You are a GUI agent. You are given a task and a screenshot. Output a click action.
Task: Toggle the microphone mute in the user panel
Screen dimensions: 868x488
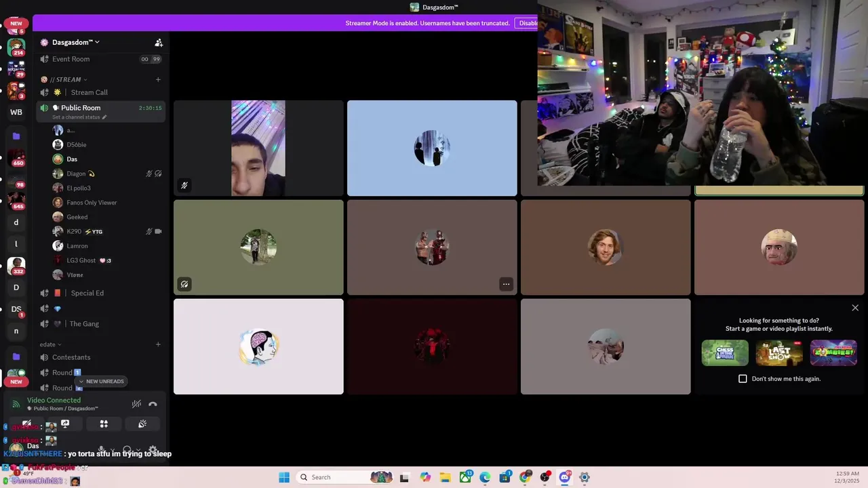(x=102, y=449)
